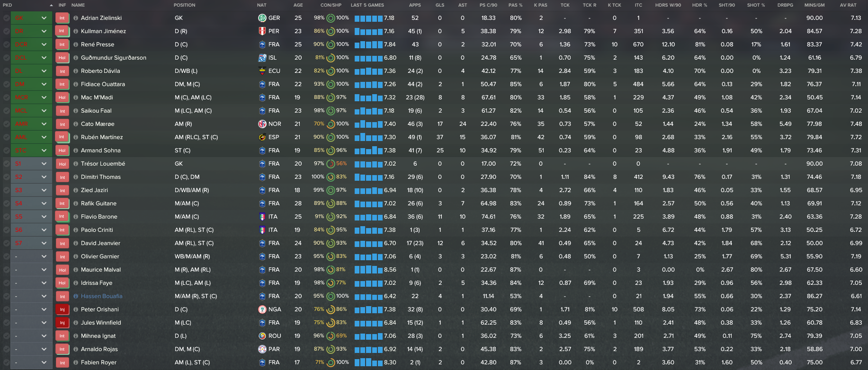This screenshot has width=868, height=370.
Task: Click Norway flag icon in Cato Mærøe row
Action: click(x=262, y=124)
